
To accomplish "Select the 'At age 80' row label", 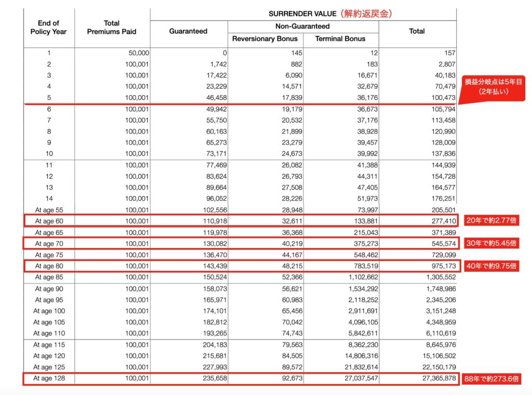I will pos(49,266).
